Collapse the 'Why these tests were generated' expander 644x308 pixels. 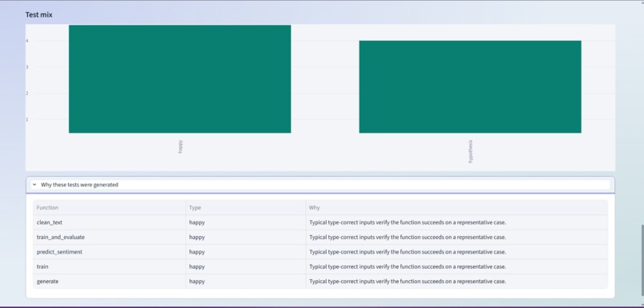(x=320, y=185)
